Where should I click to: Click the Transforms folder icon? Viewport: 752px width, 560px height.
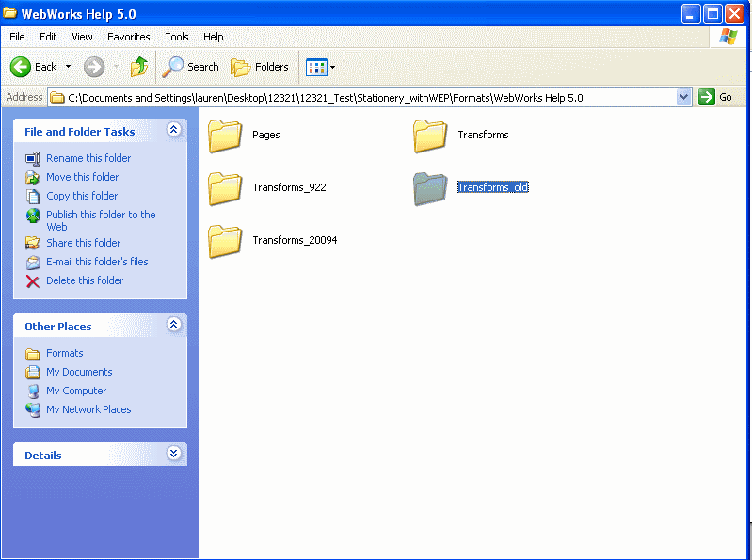pyautogui.click(x=430, y=136)
